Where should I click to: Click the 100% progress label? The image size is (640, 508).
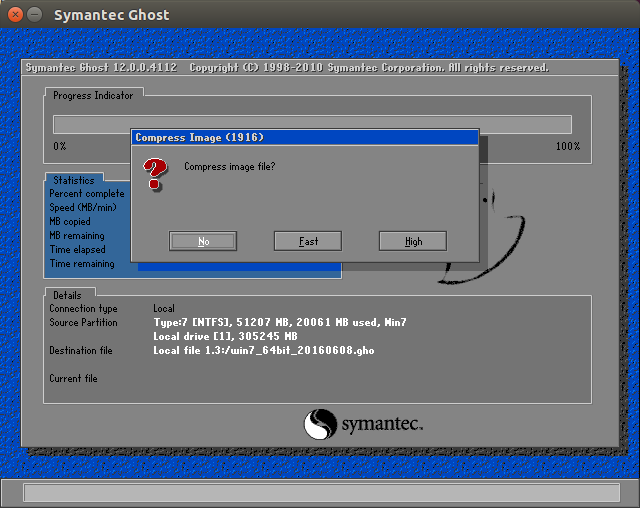point(568,146)
